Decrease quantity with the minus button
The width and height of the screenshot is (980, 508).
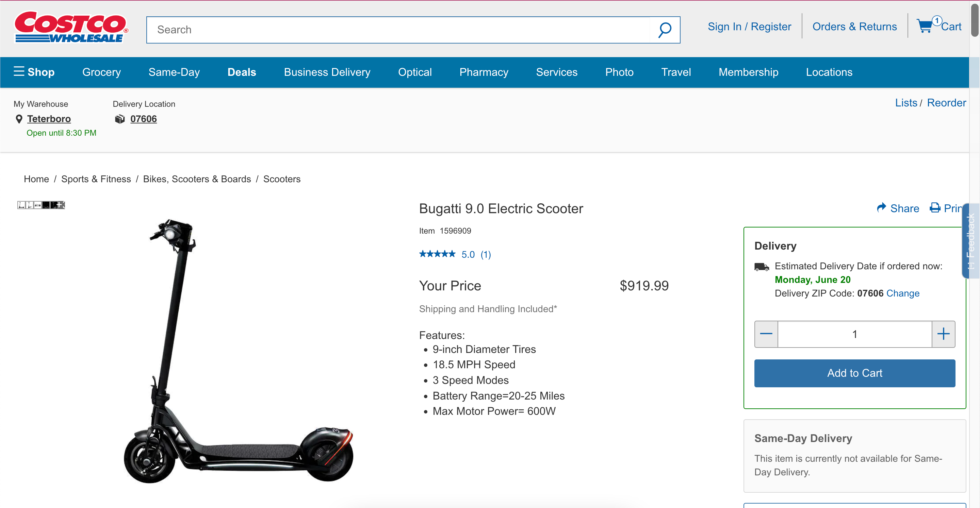pyautogui.click(x=766, y=334)
